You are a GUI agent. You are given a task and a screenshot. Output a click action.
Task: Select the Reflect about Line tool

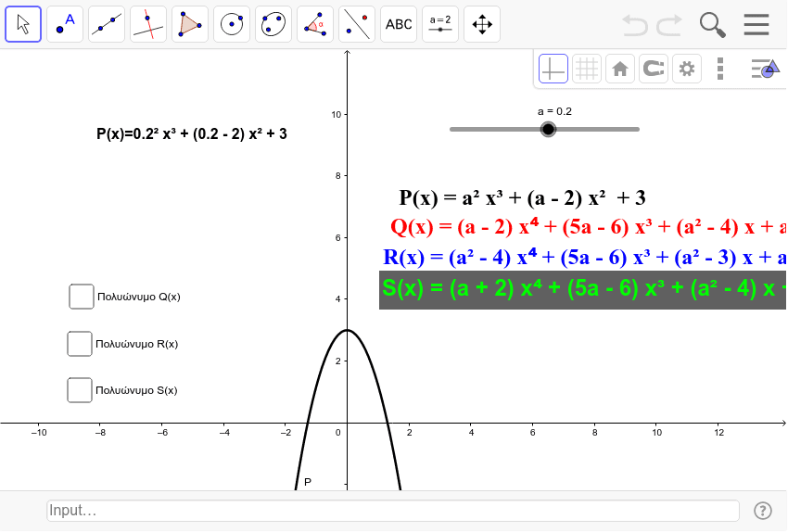click(357, 24)
